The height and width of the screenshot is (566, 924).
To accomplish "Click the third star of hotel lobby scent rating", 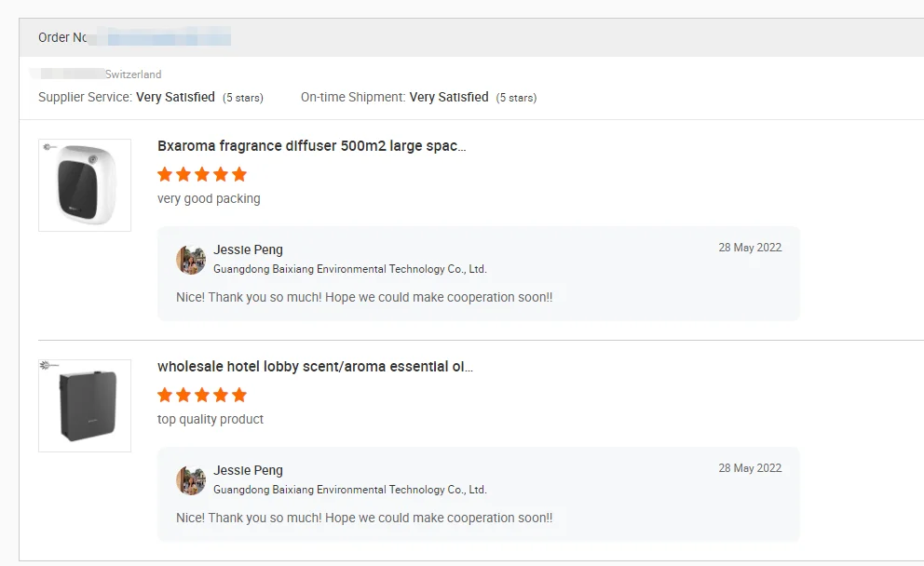I will (x=202, y=395).
